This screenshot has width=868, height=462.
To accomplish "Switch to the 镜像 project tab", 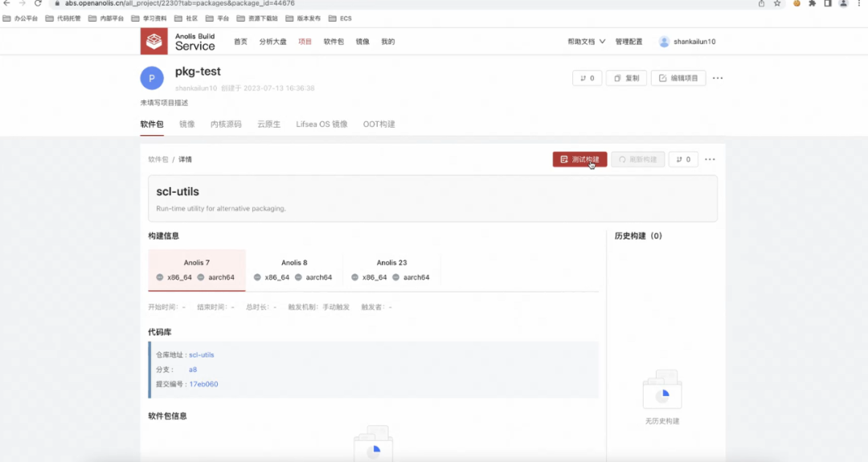I will click(x=187, y=125).
